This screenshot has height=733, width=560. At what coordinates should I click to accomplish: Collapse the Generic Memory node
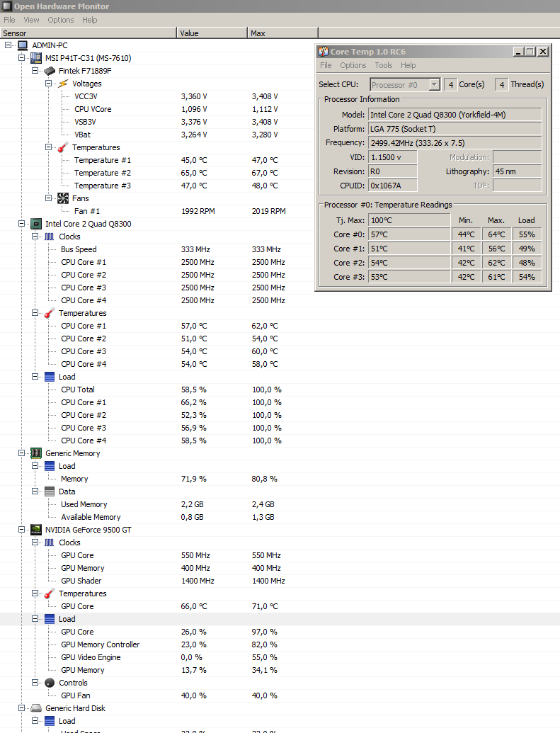(21, 453)
